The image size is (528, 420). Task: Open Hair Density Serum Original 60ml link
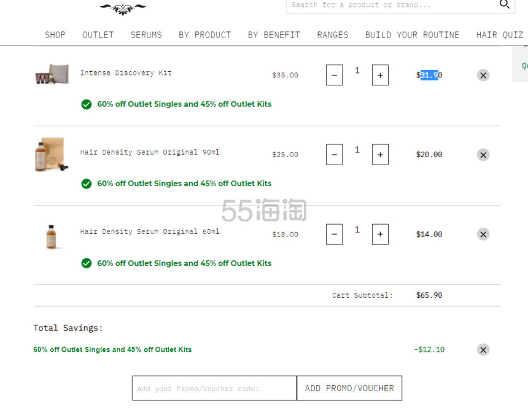150,231
